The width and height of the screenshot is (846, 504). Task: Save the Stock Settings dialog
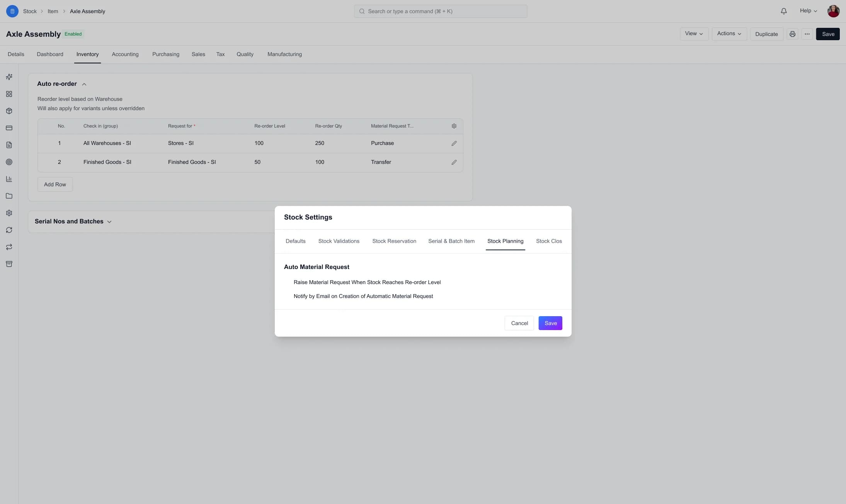[550, 323]
